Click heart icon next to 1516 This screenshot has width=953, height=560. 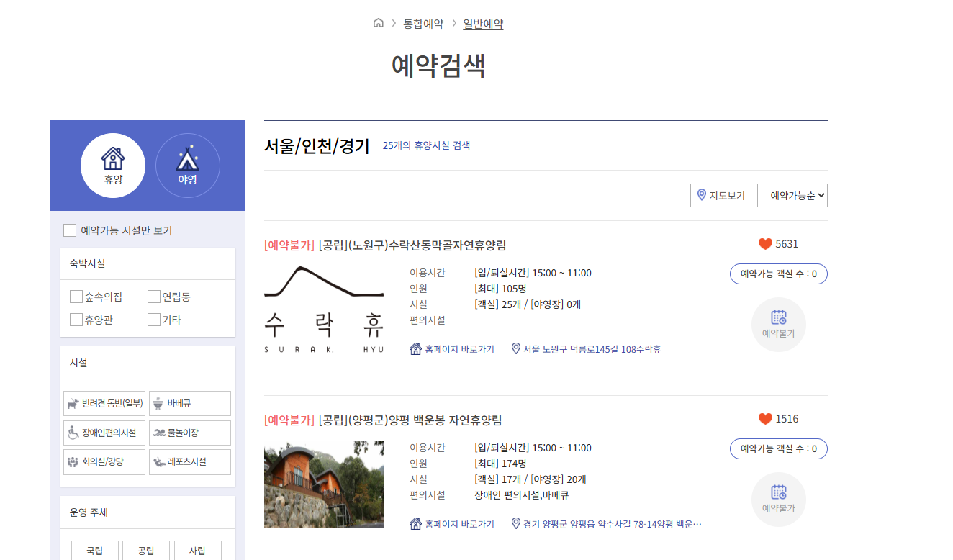[765, 419]
